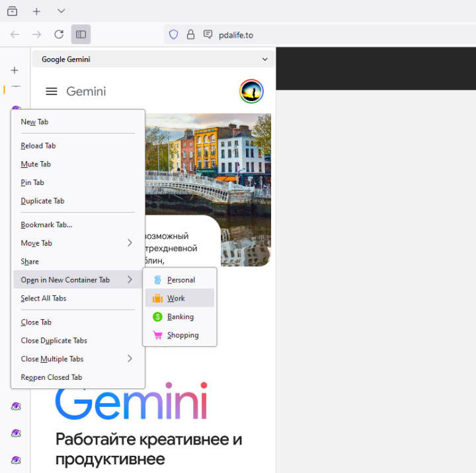Viewport: 476px width, 473px height.
Task: Open the Gemini hamburger menu
Action: coord(51,92)
